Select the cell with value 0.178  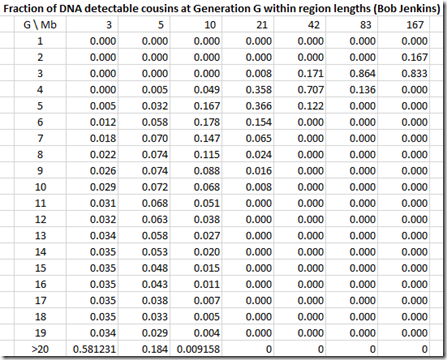pyautogui.click(x=196, y=122)
